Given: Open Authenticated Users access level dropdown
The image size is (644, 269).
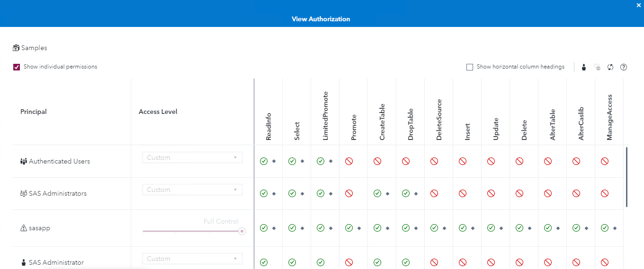Looking at the screenshot, I should (x=192, y=157).
